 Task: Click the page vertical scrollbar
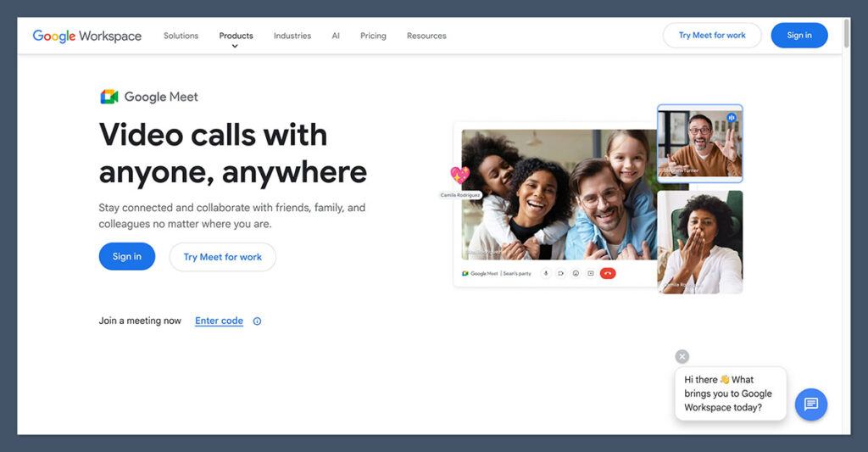coord(847,33)
